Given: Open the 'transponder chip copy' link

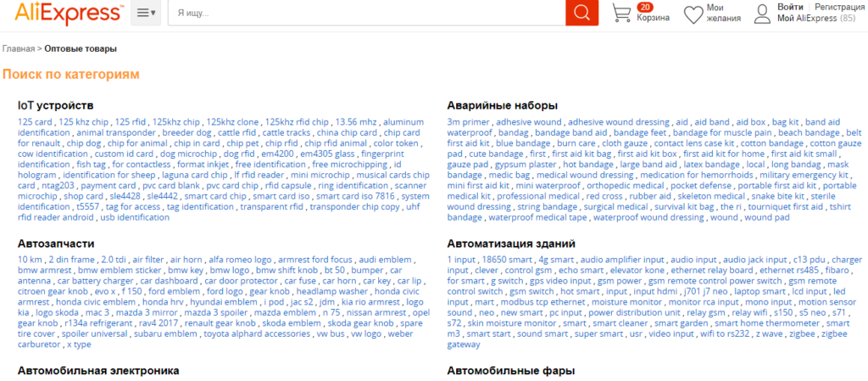Looking at the screenshot, I should click(x=354, y=207).
